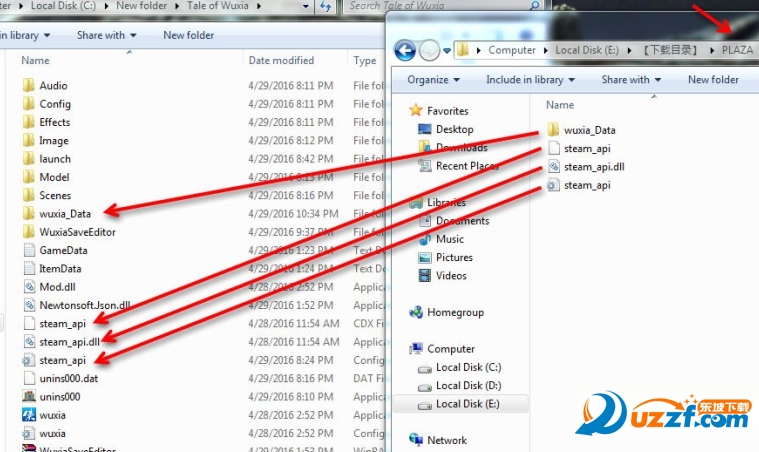Select the unins000 application icon
Viewport: 759px width, 452px height.
[29, 397]
